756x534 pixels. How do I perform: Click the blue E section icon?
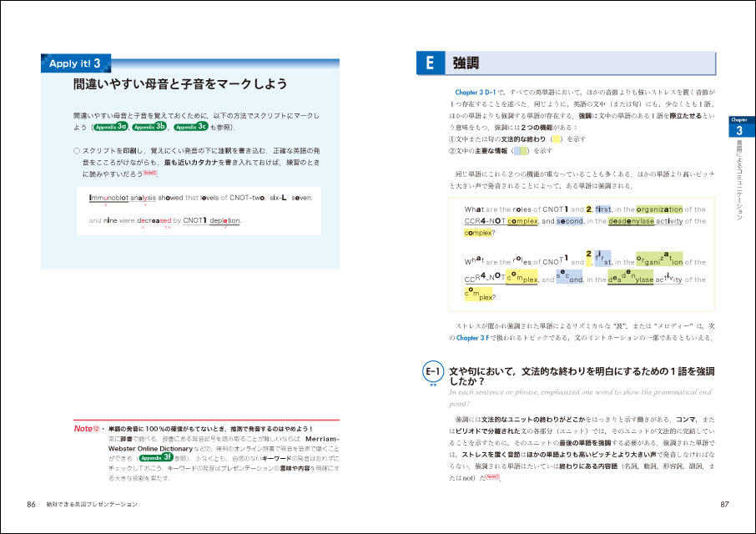pos(430,63)
